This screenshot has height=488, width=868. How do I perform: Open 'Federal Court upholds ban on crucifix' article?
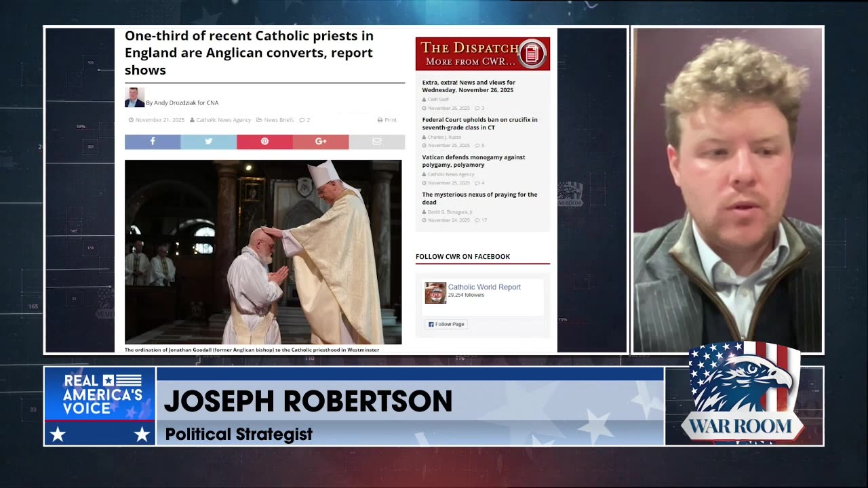[479, 123]
